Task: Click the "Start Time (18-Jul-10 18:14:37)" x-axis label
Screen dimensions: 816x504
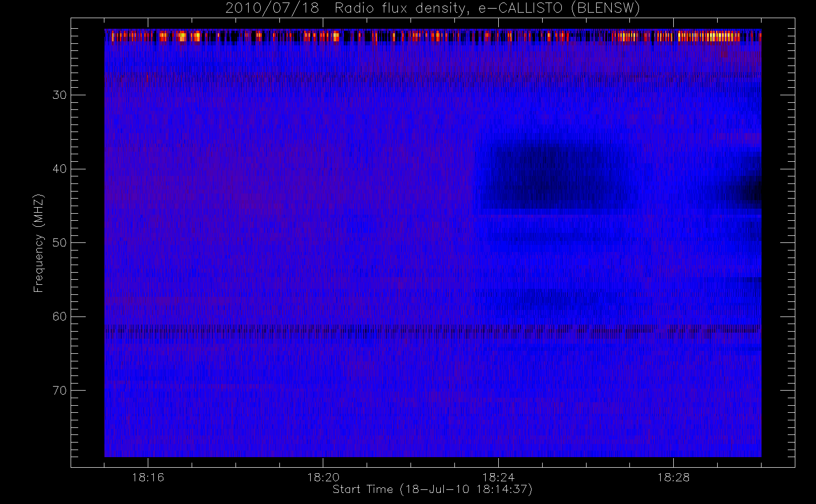Action: pyautogui.click(x=433, y=489)
